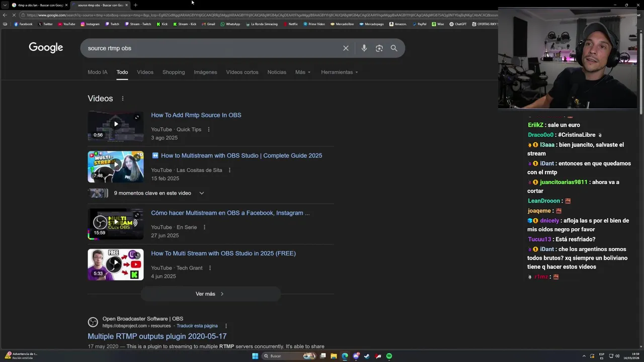Click the magnifier search button
This screenshot has width=644, height=362.
pos(394,48)
